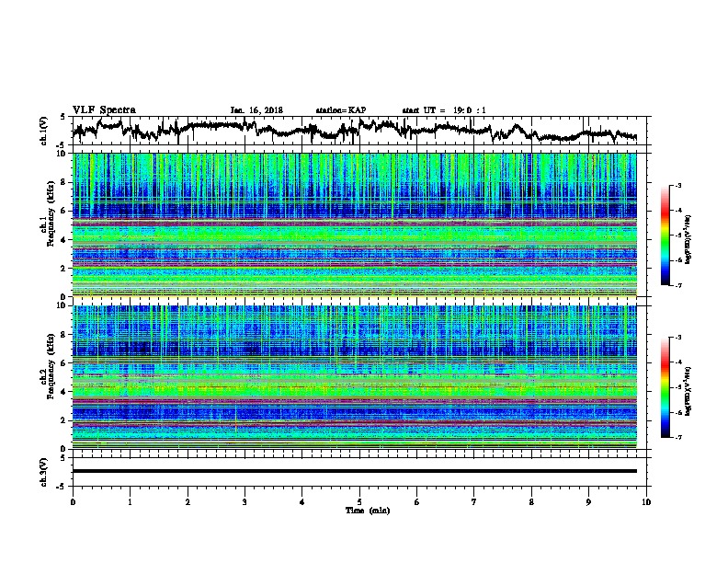Click the "-3" tick on ch.2 colorbar
Image resolution: width=728 pixels, height=563 pixels.
pos(678,338)
